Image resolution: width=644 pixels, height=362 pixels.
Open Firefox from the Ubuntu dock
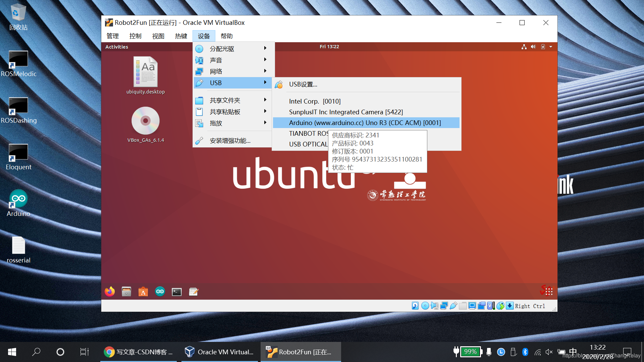pyautogui.click(x=110, y=292)
